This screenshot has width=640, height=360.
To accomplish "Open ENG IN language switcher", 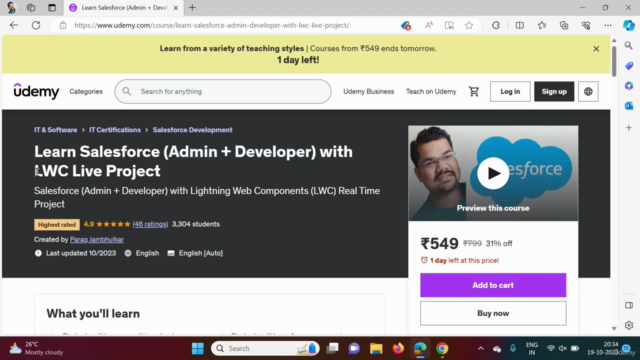I will 532,349.
